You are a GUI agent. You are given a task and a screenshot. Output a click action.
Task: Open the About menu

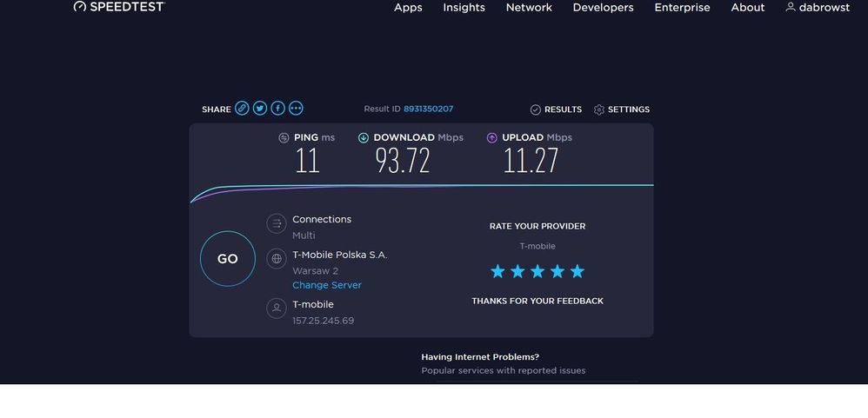[x=747, y=7]
